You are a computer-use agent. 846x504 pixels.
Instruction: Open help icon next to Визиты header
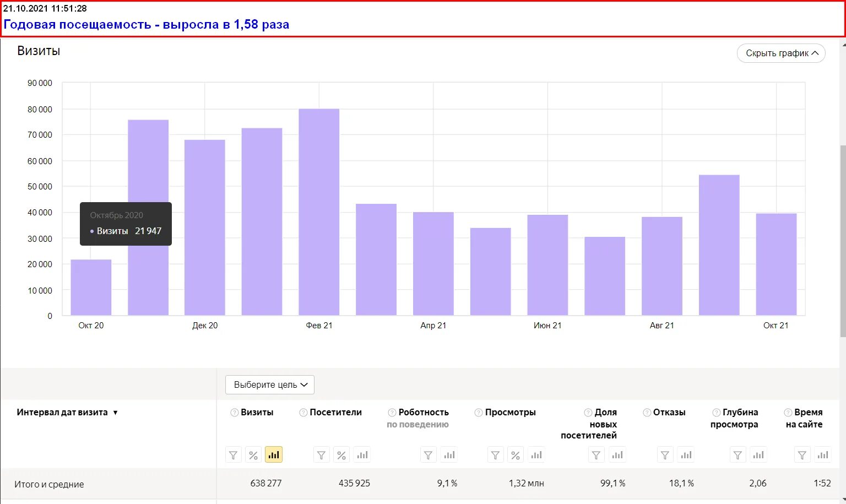(235, 413)
